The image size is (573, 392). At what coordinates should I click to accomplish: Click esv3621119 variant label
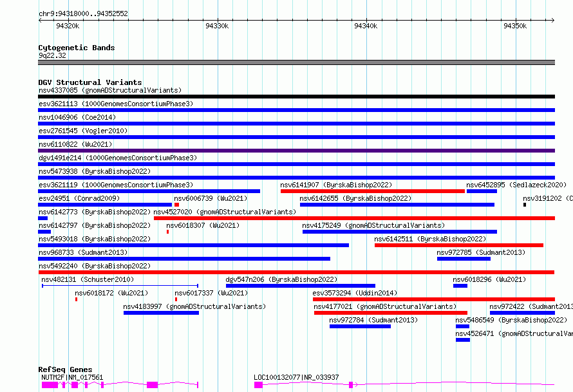click(116, 185)
